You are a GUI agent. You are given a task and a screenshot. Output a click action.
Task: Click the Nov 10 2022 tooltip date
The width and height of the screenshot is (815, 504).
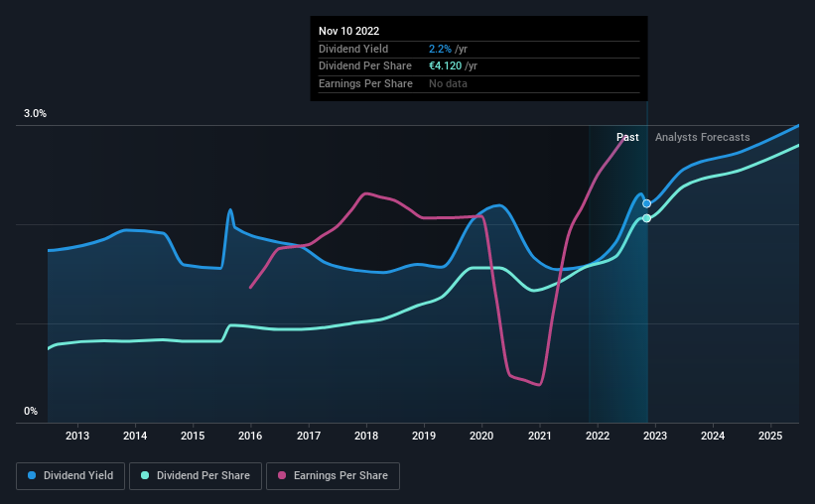[348, 31]
